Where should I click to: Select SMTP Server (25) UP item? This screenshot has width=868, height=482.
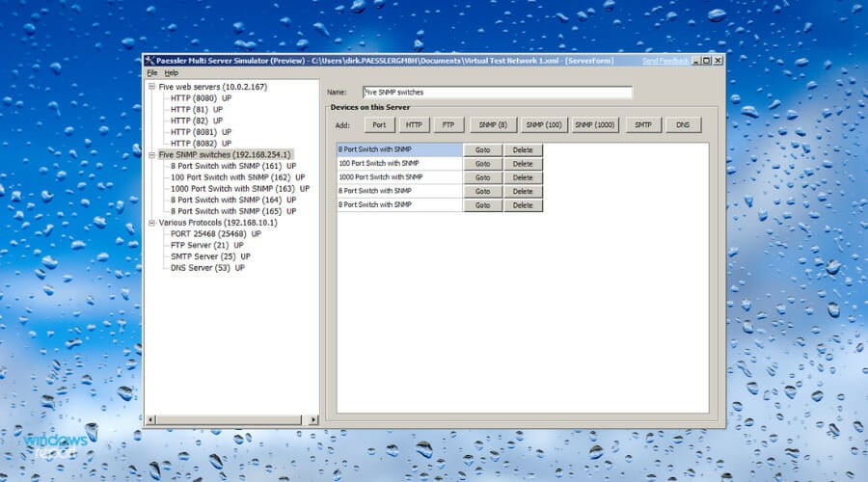point(210,256)
